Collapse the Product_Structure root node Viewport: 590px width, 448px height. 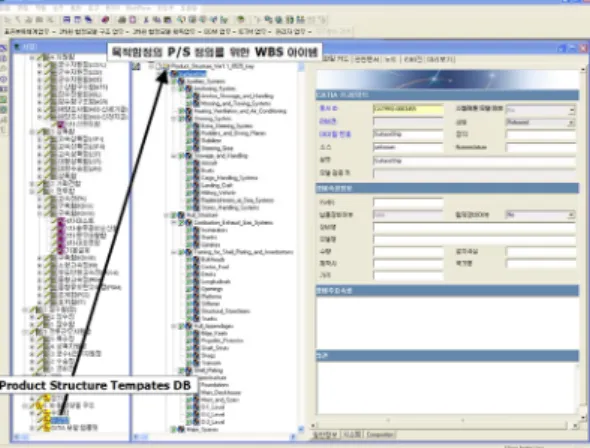(151, 67)
